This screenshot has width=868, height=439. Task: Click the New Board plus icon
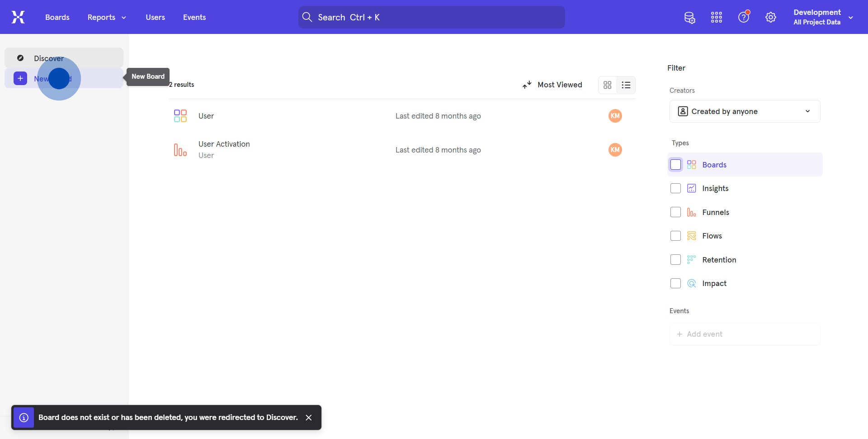[20, 79]
